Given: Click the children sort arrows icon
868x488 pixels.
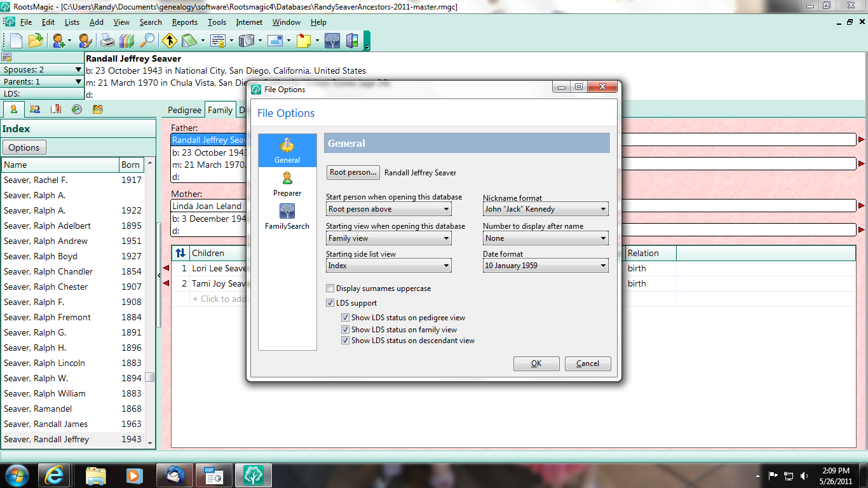Looking at the screenshot, I should tap(180, 253).
